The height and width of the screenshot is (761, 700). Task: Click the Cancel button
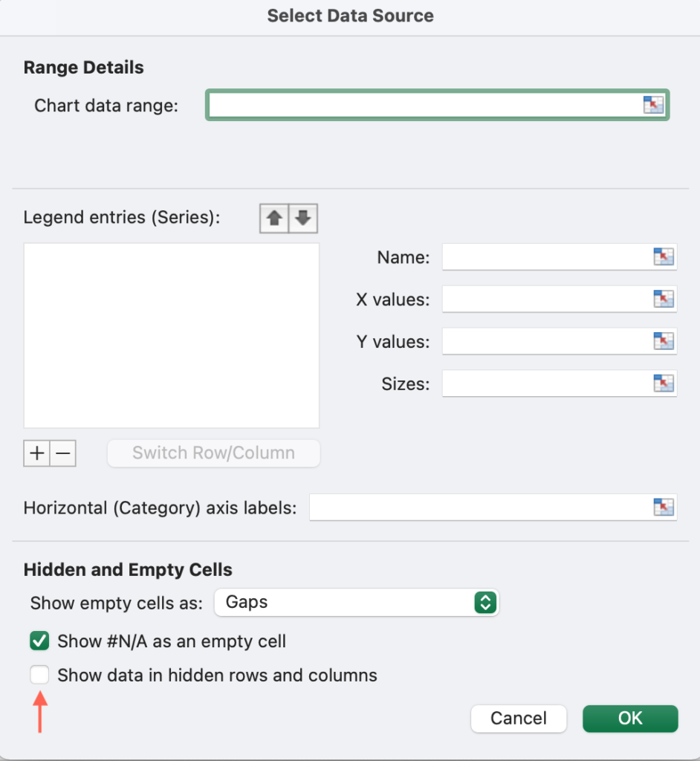(519, 719)
